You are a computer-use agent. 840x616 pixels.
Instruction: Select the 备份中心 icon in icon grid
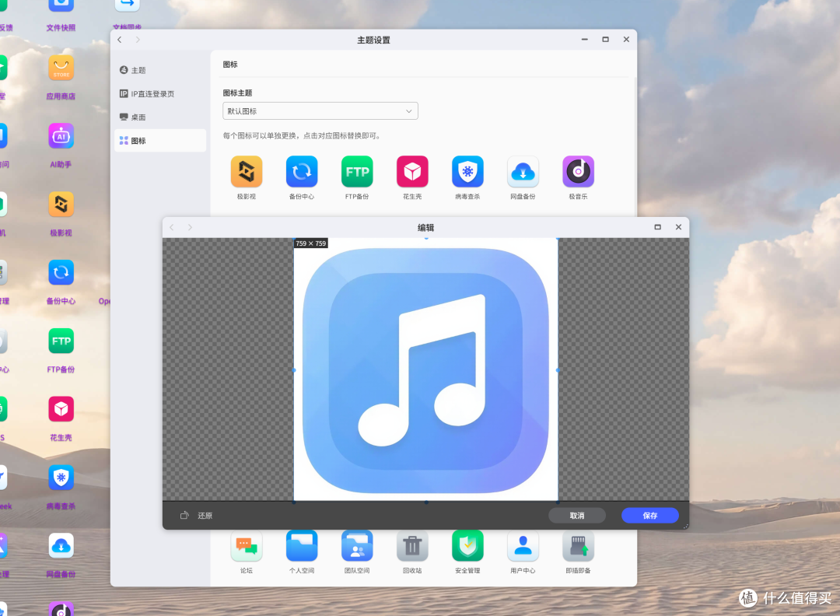(x=302, y=172)
